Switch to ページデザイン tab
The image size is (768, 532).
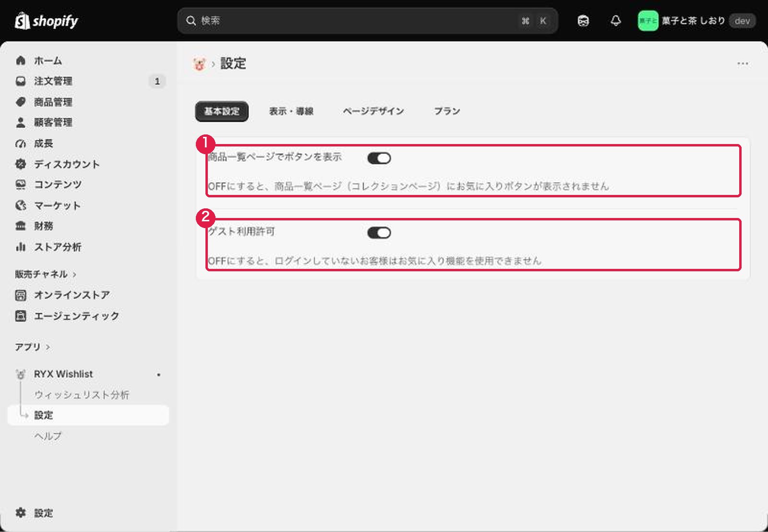pyautogui.click(x=373, y=111)
